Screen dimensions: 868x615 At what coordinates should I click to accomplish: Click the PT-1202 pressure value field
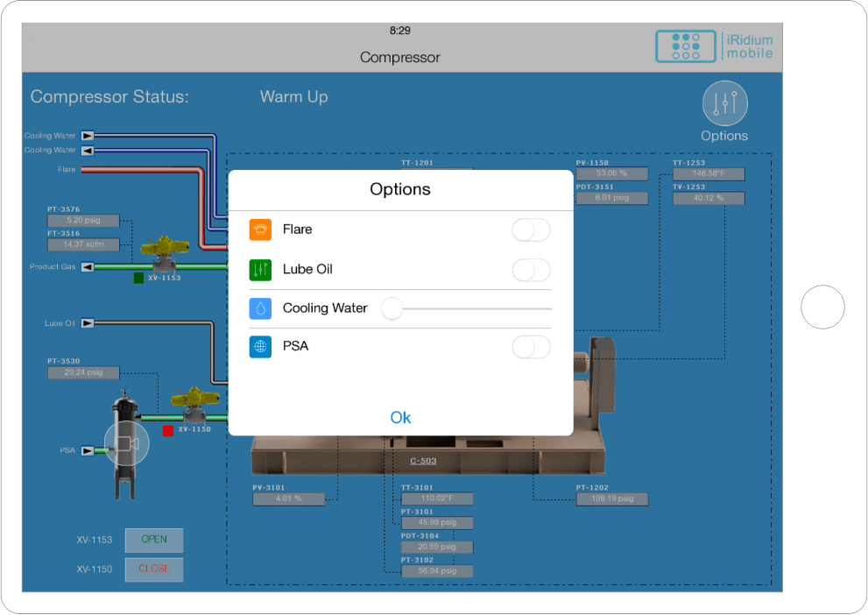click(x=611, y=499)
